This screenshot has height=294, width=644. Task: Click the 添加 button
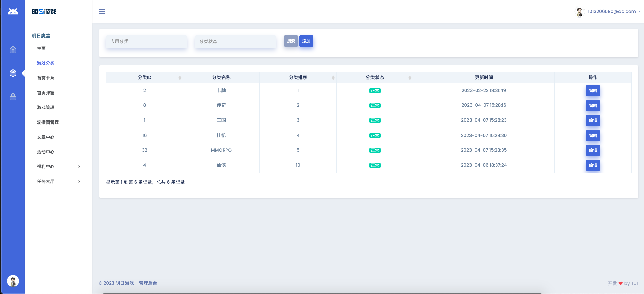coord(306,41)
